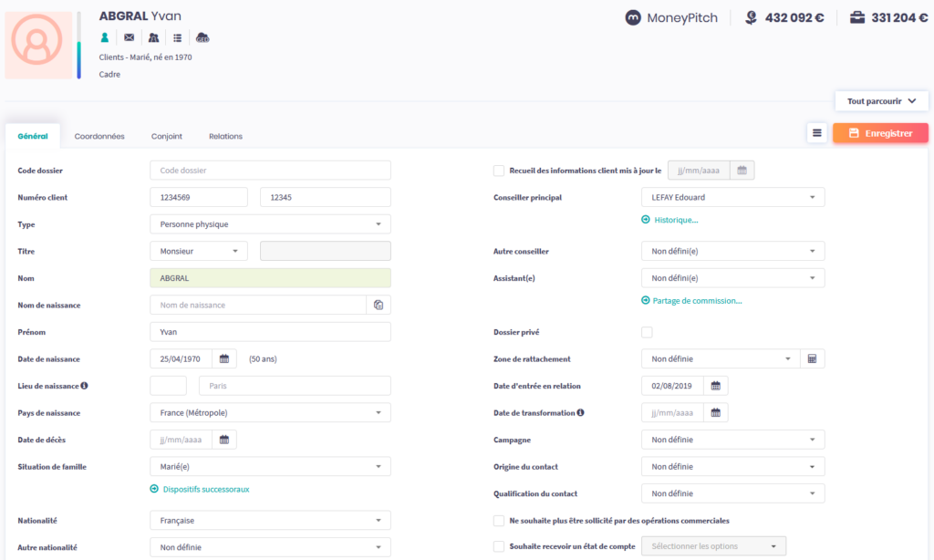Click the copy icon beside Nom de naissance
This screenshot has width=934, height=560.
[379, 305]
